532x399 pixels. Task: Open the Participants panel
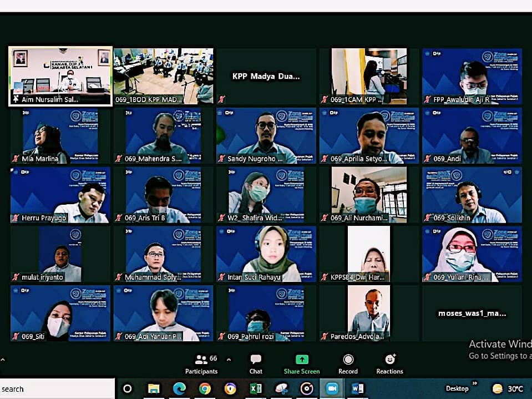point(201,364)
